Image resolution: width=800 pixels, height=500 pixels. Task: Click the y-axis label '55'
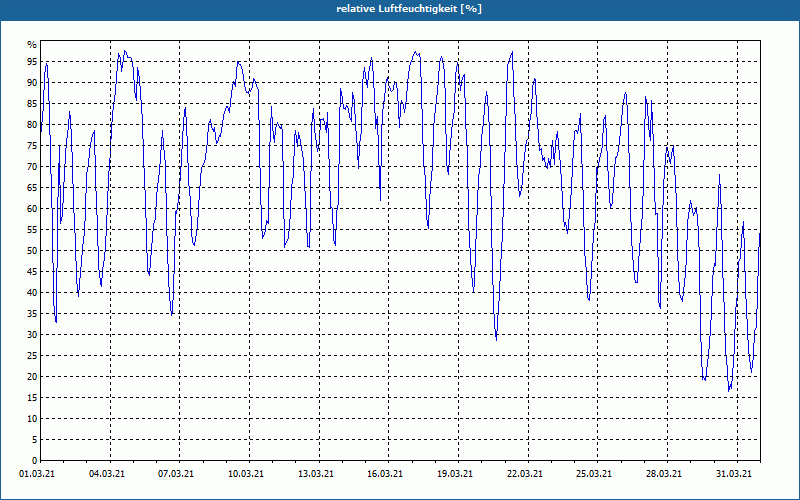(32, 230)
